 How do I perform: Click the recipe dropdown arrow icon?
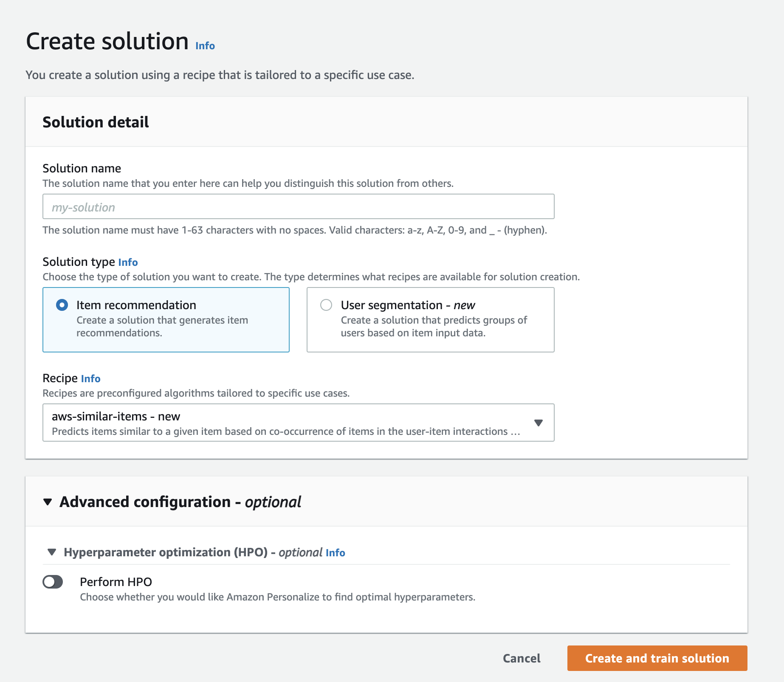[538, 423]
